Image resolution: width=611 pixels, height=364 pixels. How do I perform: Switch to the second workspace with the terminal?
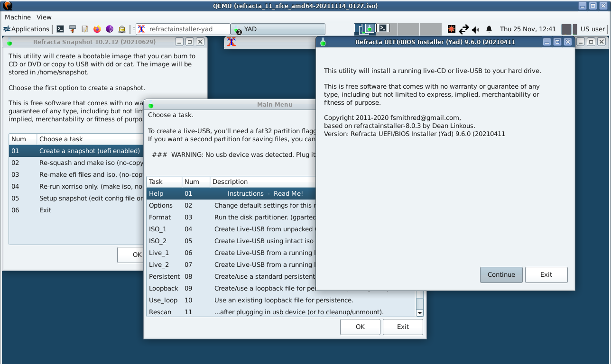[387, 29]
